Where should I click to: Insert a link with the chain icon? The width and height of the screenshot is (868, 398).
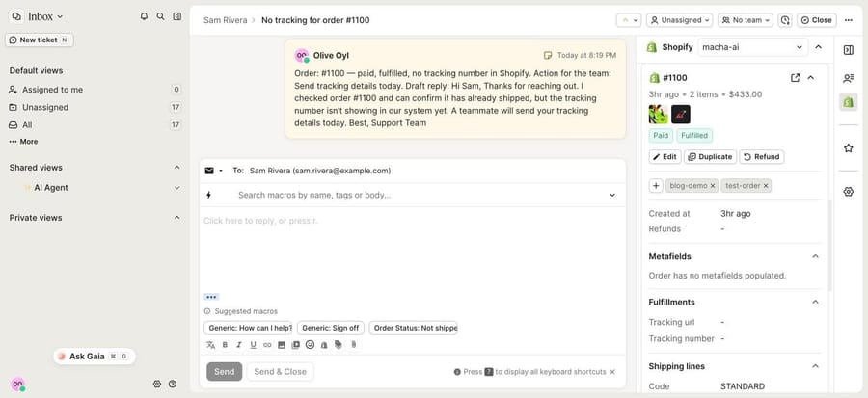267,344
